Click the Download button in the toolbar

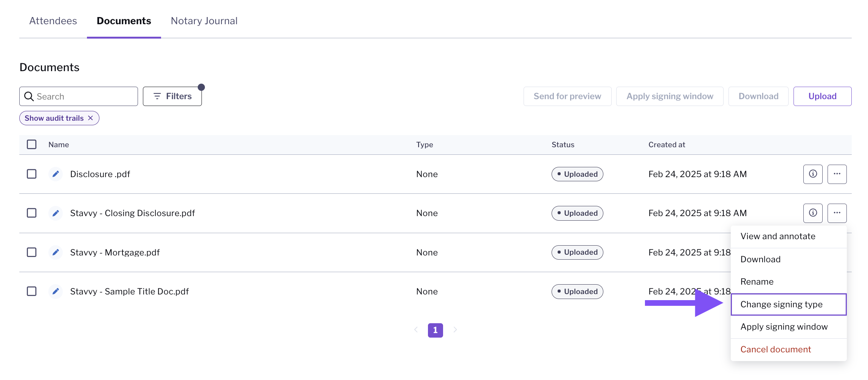pos(758,97)
